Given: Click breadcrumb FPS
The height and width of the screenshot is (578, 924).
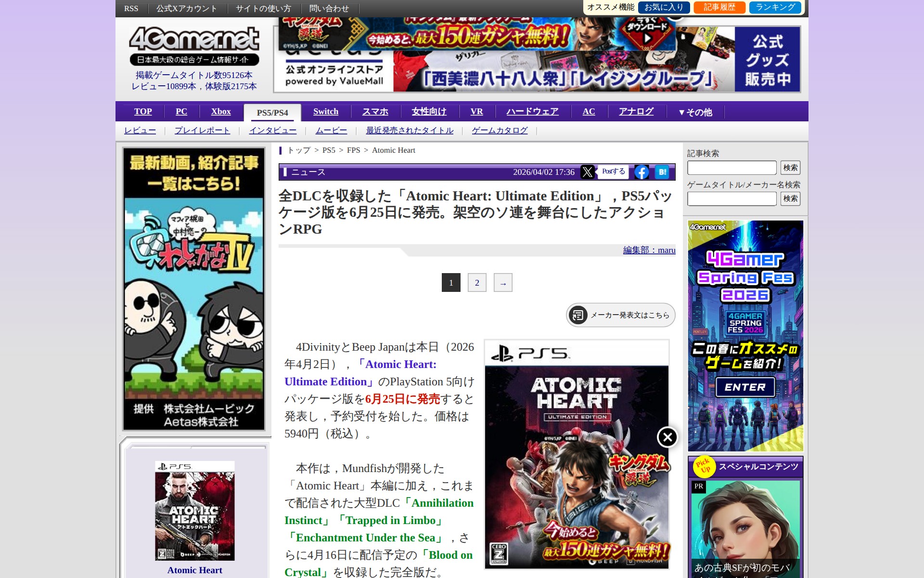Looking at the screenshot, I should pos(354,150).
